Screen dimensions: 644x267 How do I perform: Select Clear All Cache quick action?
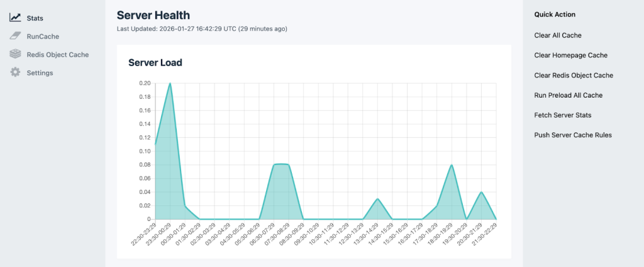558,35
